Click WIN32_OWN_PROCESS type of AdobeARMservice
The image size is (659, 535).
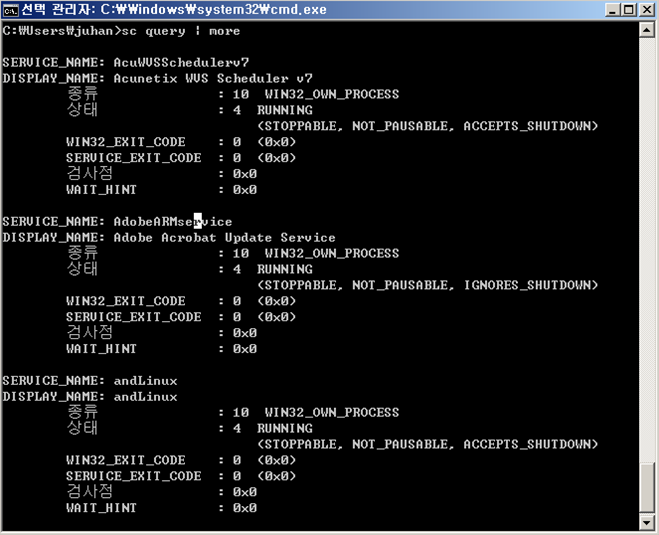332,253
